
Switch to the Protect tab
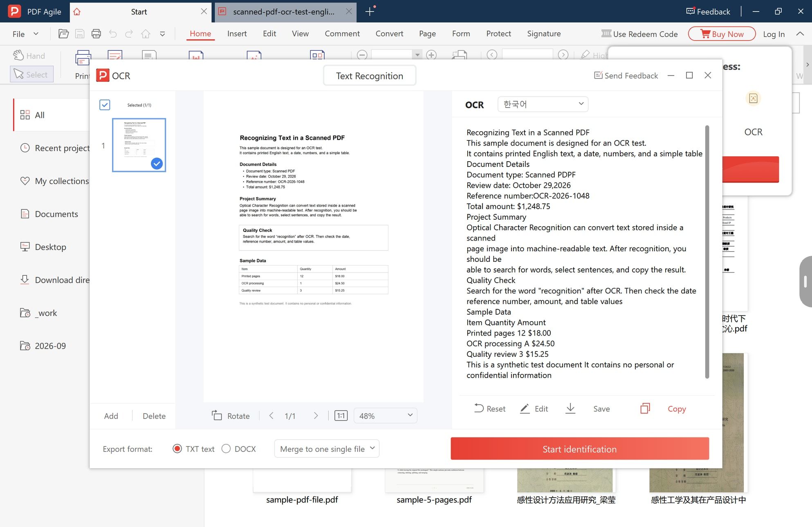[x=498, y=34]
